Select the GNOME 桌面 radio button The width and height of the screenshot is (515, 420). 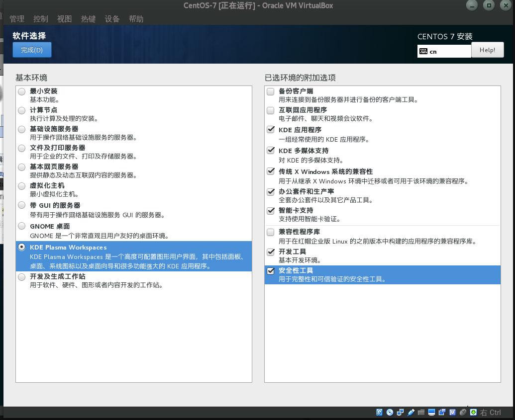[x=22, y=226]
